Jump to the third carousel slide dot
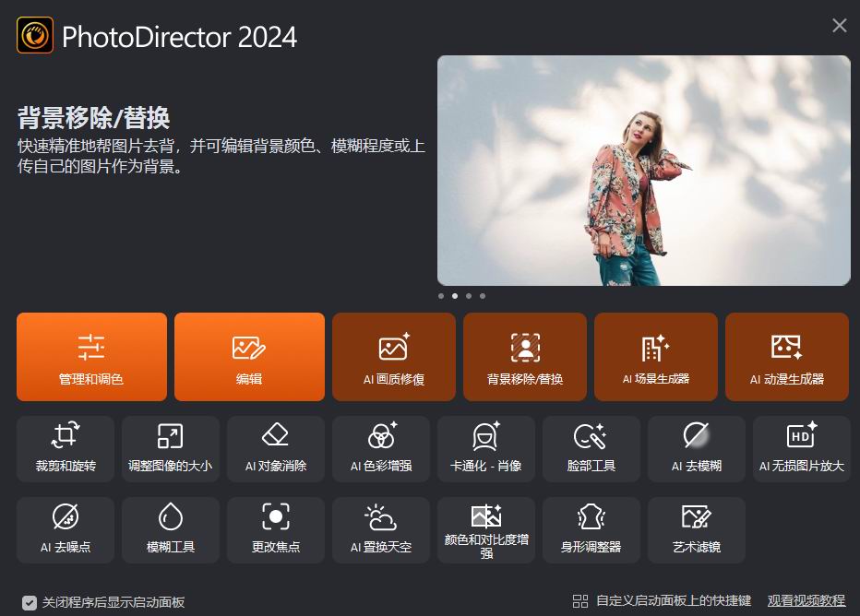Viewport: 860px width, 616px height. [469, 296]
